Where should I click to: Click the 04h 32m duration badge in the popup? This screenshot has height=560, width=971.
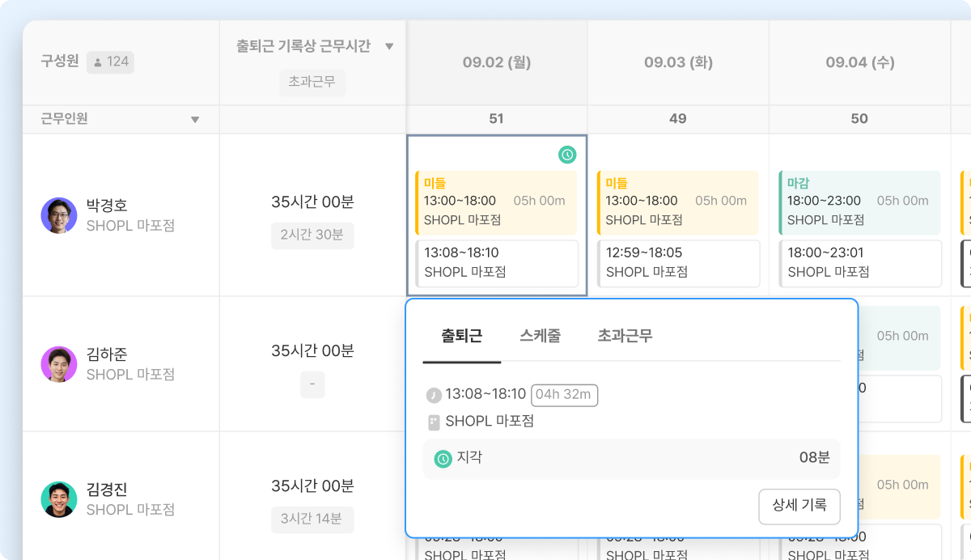click(x=564, y=395)
